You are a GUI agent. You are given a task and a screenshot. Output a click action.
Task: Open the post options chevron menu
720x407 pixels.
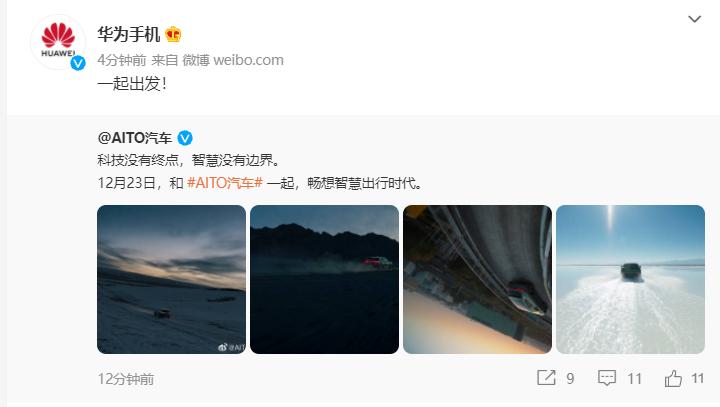(x=694, y=19)
